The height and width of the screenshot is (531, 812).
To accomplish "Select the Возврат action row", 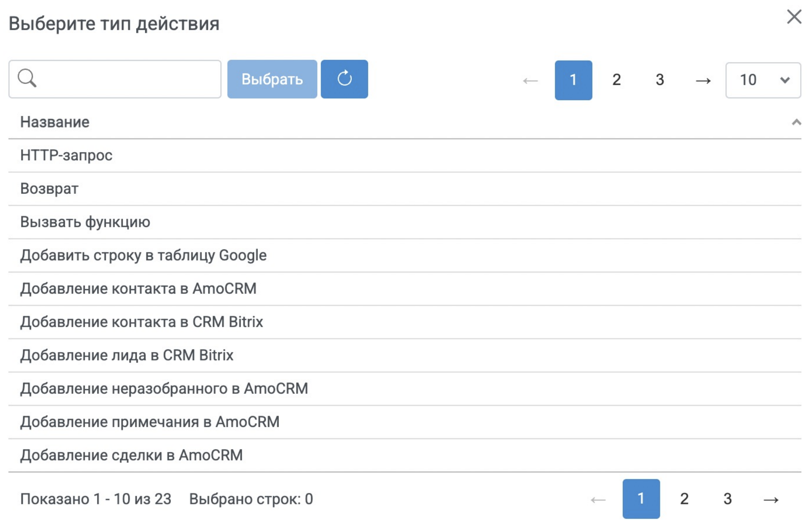I will pyautogui.click(x=49, y=189).
